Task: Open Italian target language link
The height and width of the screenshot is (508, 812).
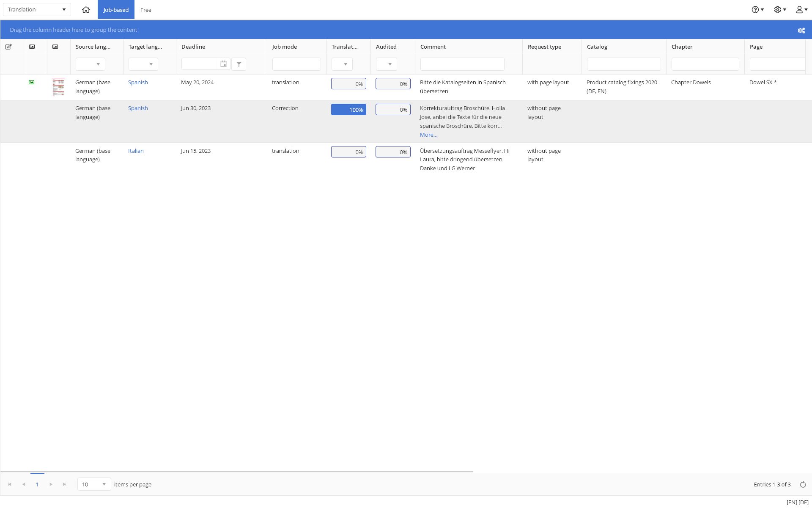Action: [136, 151]
